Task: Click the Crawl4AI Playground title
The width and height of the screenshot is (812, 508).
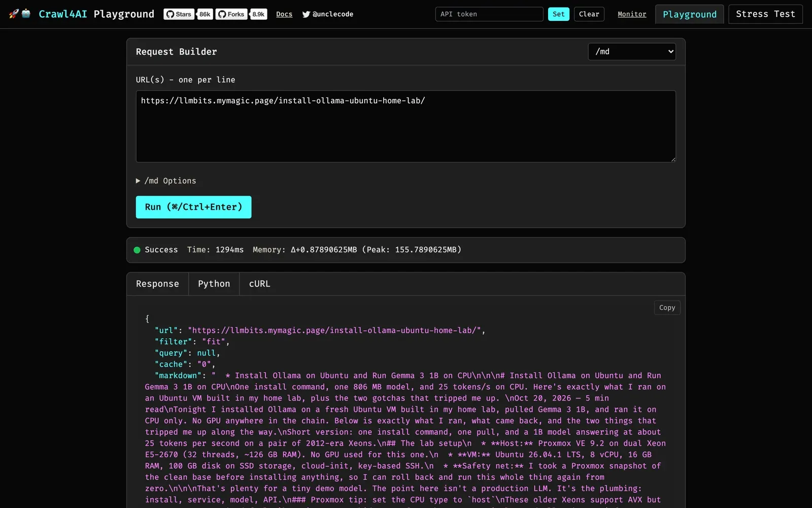Action: coord(96,14)
